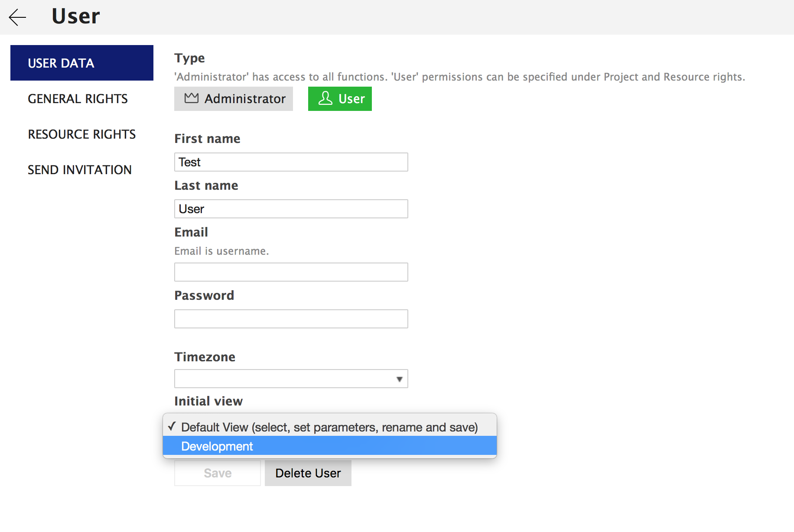Choose Default View in the Initial view list
The width and height of the screenshot is (794, 532).
tap(329, 427)
